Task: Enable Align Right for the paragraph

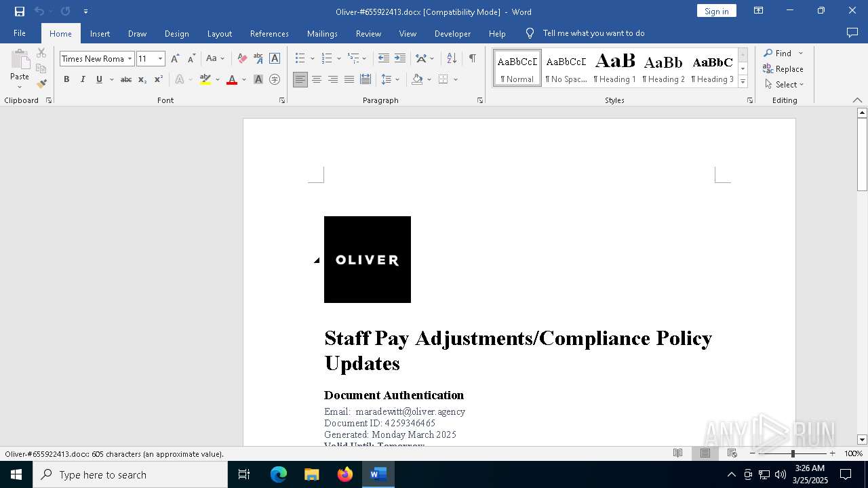Action: coord(333,79)
